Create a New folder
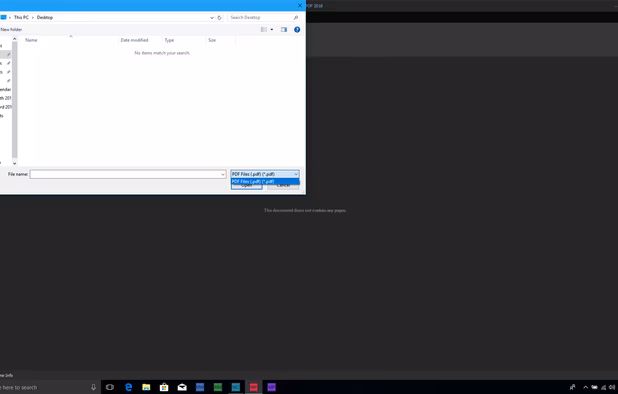Image resolution: width=618 pixels, height=394 pixels. [x=11, y=30]
